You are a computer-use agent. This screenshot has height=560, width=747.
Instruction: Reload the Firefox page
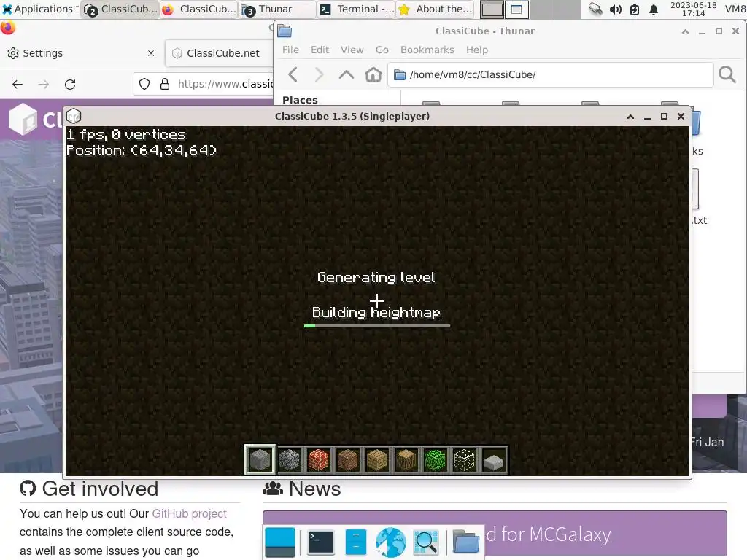coord(70,85)
